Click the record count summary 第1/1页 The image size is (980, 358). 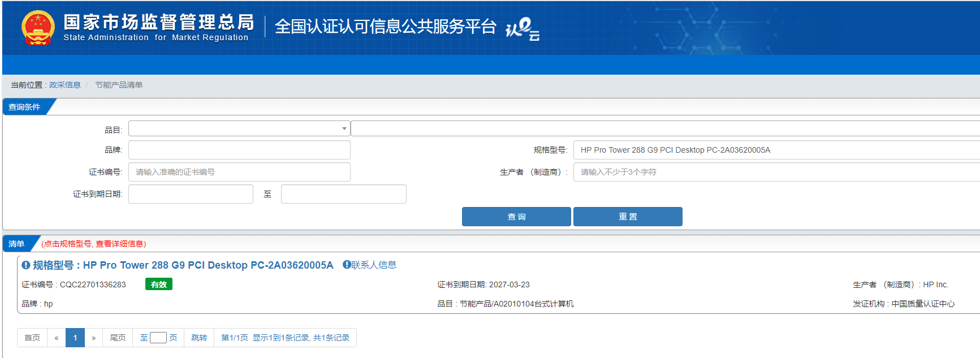click(x=285, y=338)
